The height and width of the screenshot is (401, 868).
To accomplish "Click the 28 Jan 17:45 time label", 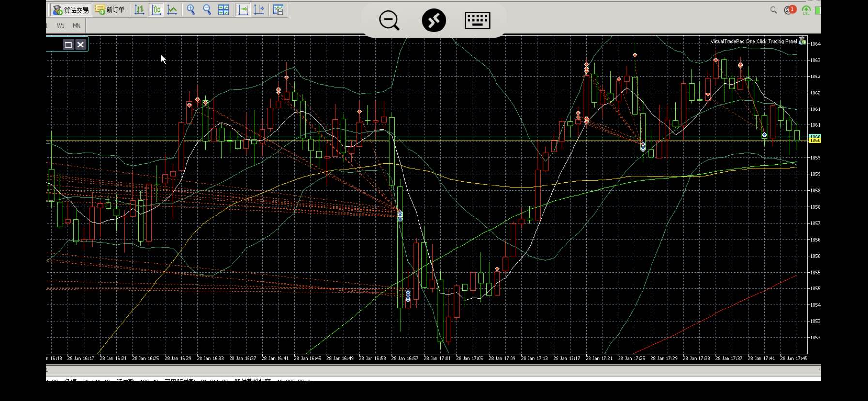I will click(793, 358).
